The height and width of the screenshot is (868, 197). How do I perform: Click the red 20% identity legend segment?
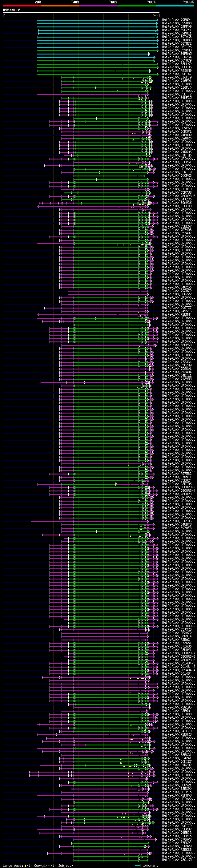tap(22, 6)
